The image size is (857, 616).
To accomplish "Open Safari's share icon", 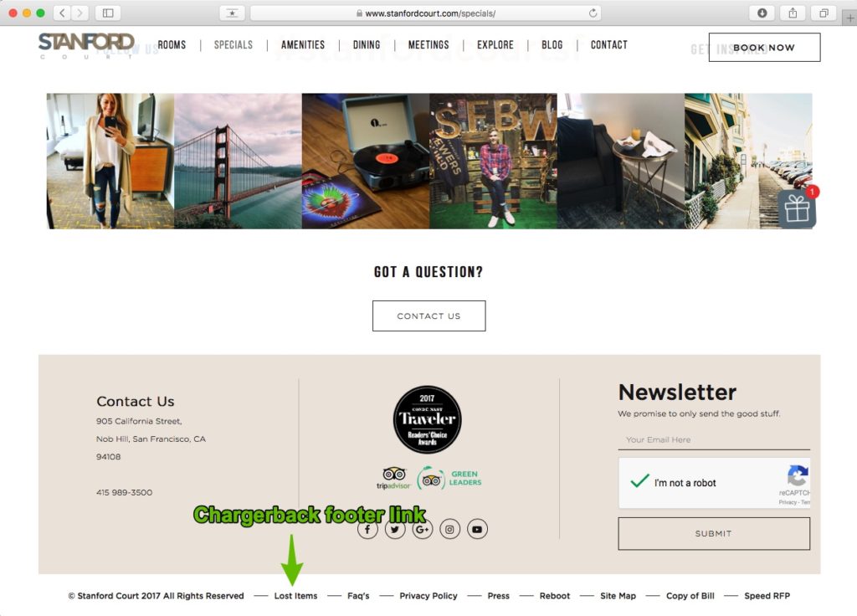I will coord(793,13).
